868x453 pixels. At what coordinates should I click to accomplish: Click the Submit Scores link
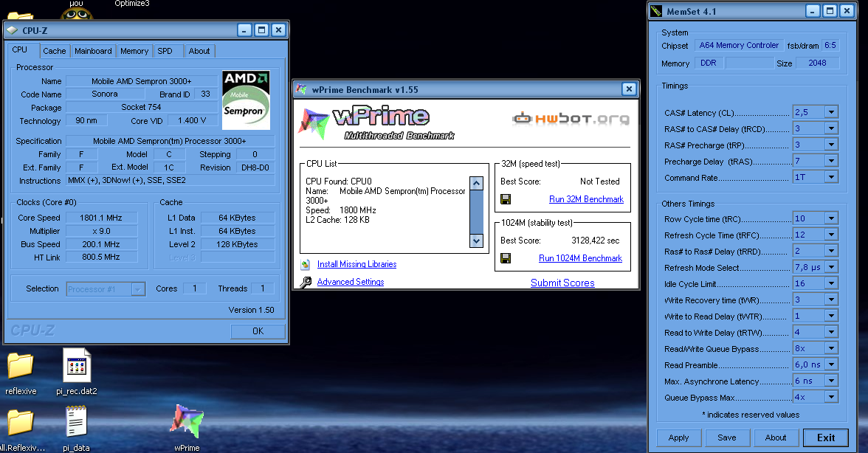click(562, 283)
